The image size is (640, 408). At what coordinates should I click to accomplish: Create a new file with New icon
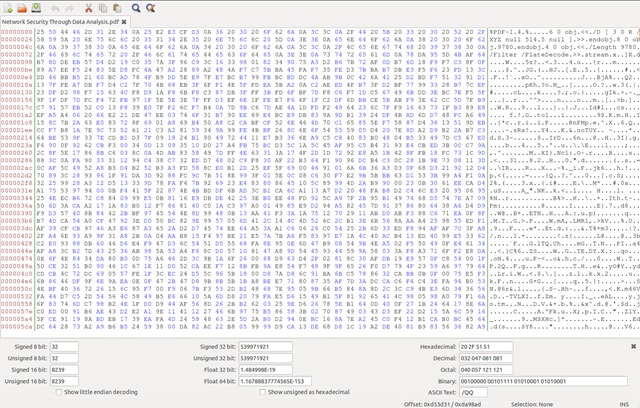[8, 8]
